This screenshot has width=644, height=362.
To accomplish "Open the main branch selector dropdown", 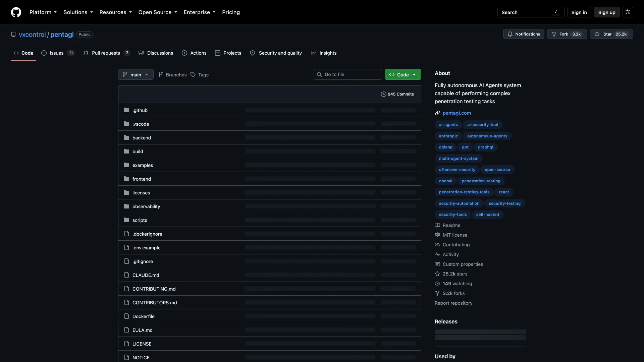I will point(136,74).
